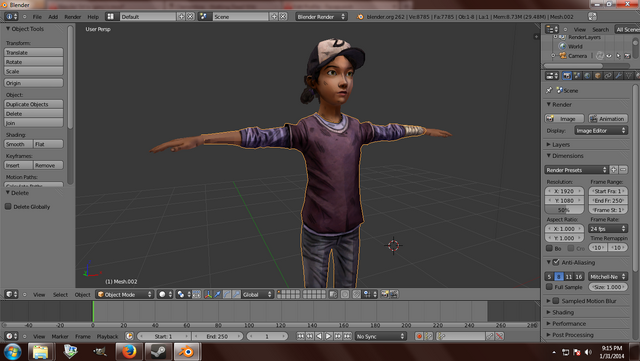Image resolution: width=640 pixels, height=361 pixels.
Task: Open the Windows Start menu orb
Action: point(12,352)
